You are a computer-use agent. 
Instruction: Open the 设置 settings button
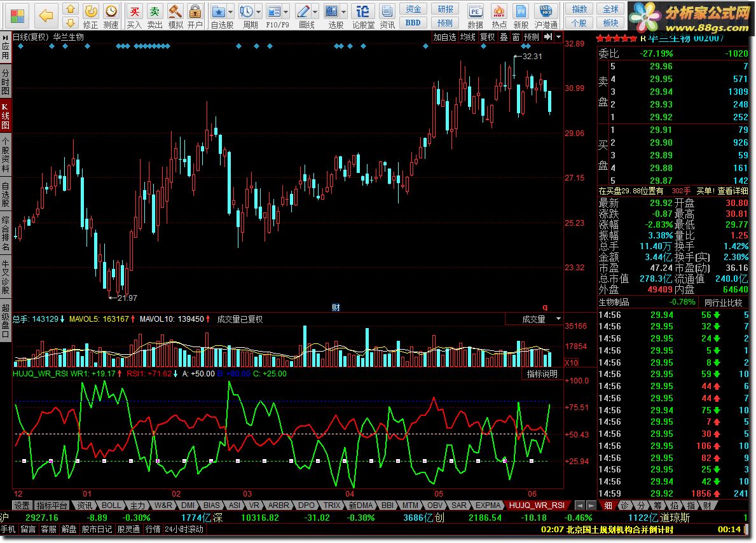[x=22, y=505]
